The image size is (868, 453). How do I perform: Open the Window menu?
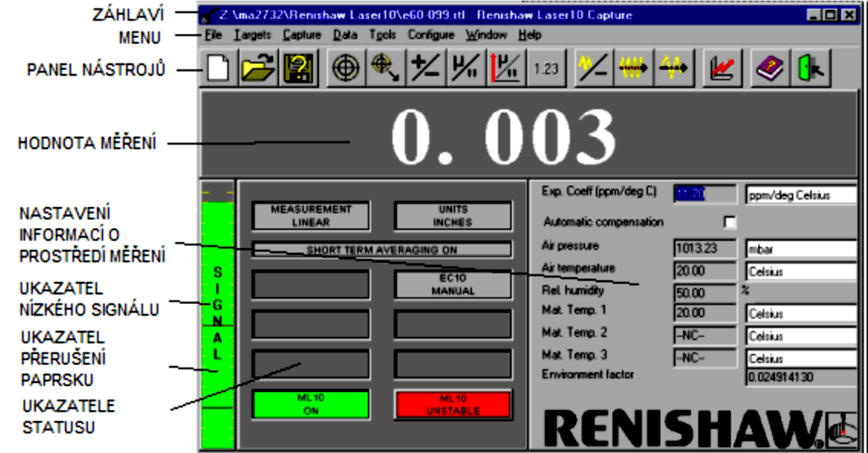pyautogui.click(x=486, y=35)
